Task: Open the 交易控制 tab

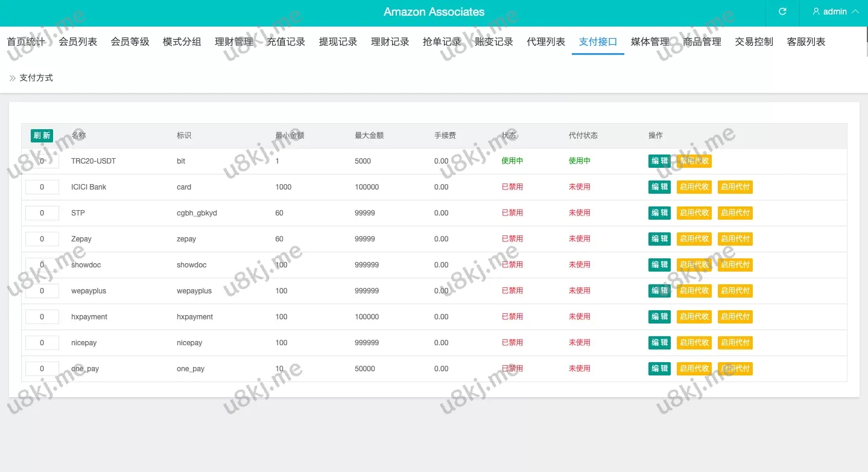Action: (x=753, y=42)
